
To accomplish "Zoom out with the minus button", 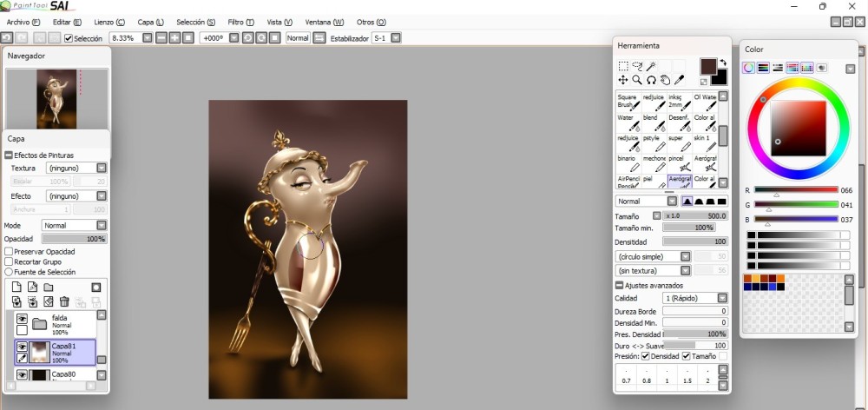I will tap(161, 38).
